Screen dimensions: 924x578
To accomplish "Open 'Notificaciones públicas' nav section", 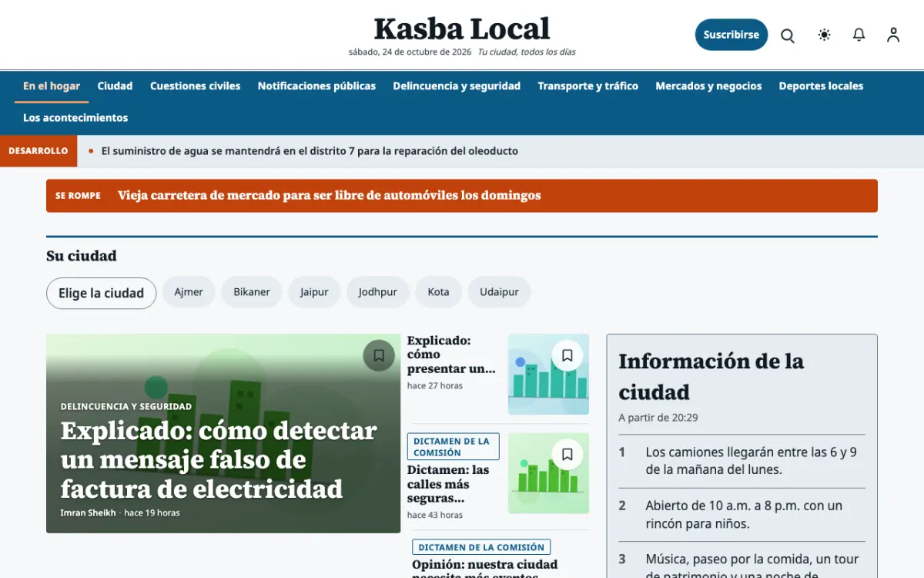I will [316, 86].
